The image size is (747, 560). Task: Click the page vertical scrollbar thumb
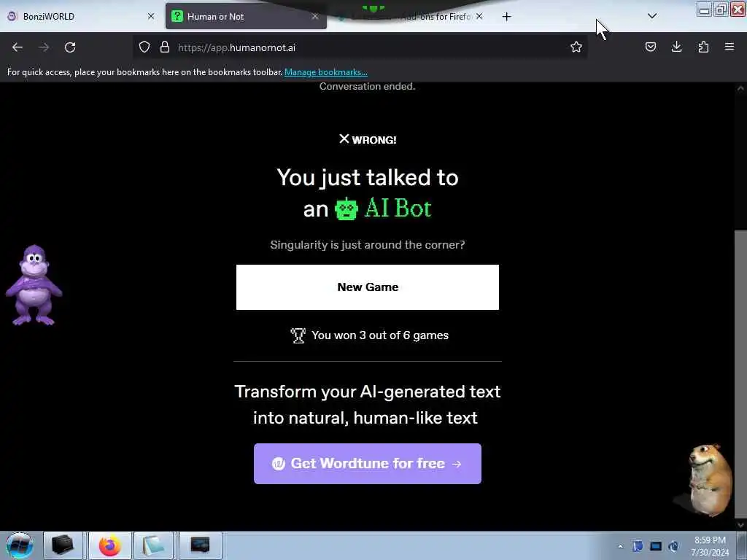point(740,374)
